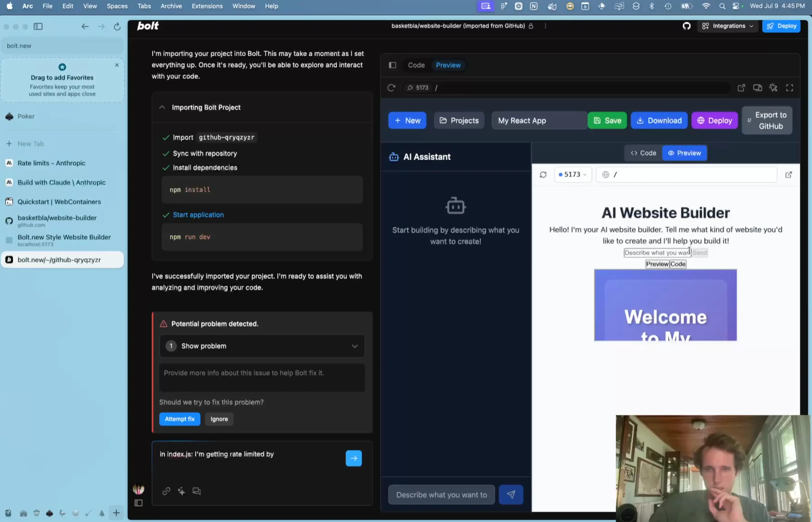Click the My React App name field
Viewport: 812px width, 522px height.
[x=539, y=120]
